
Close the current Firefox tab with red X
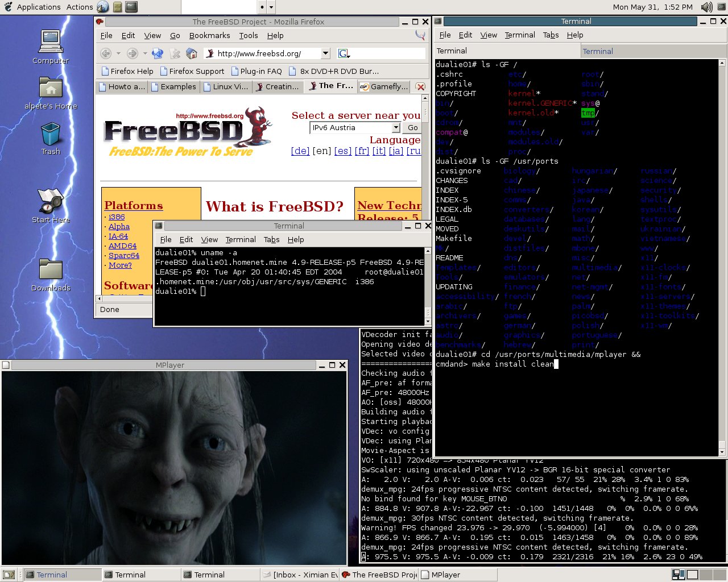(x=420, y=87)
